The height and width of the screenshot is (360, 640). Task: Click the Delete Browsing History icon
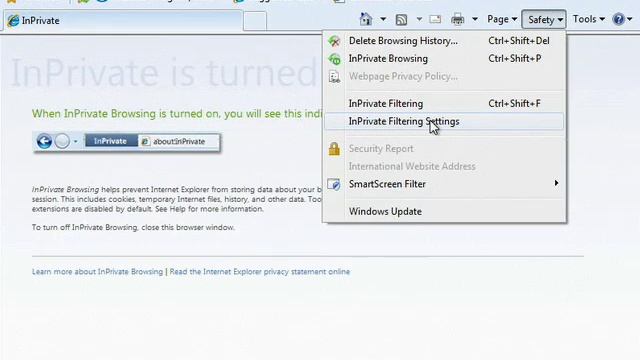[334, 41]
